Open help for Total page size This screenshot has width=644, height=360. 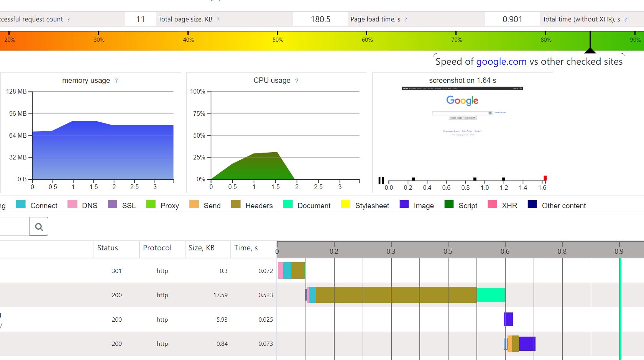click(x=218, y=20)
